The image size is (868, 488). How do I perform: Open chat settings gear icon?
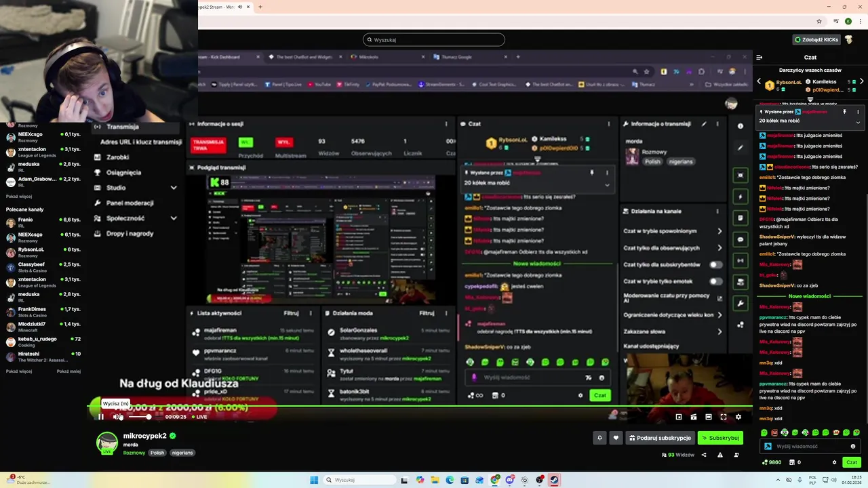pos(835,462)
